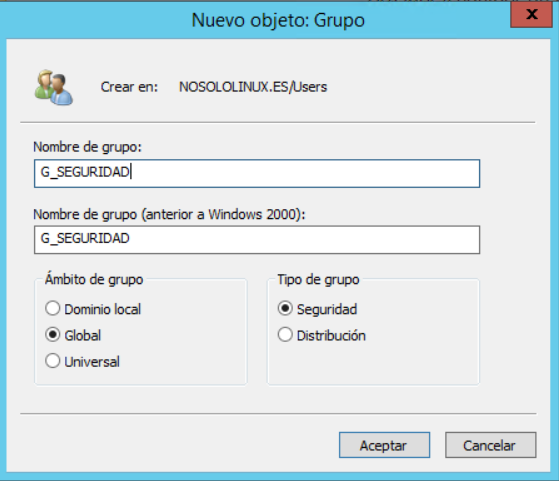Switch group type to Distribución
This screenshot has width=559, height=481.
tap(322, 335)
